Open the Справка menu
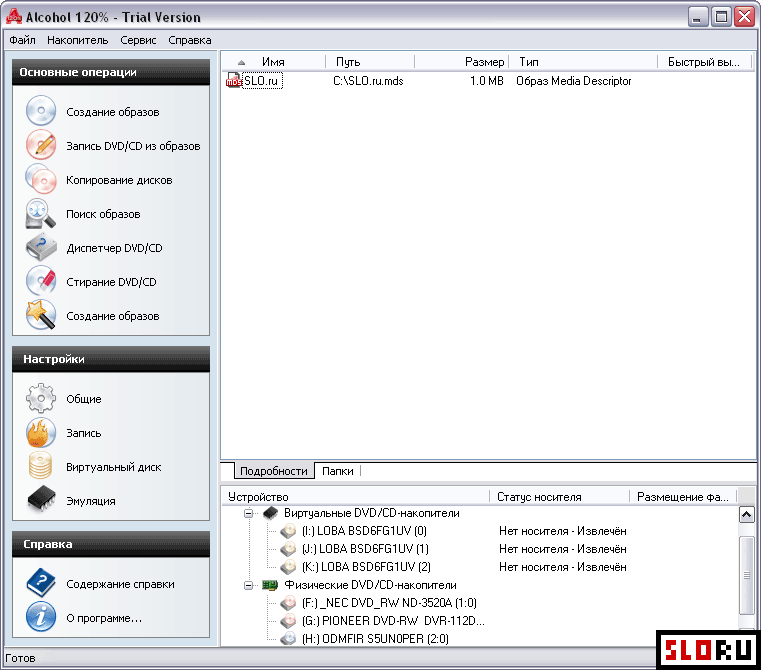Screen dimensions: 761x670 (190, 40)
